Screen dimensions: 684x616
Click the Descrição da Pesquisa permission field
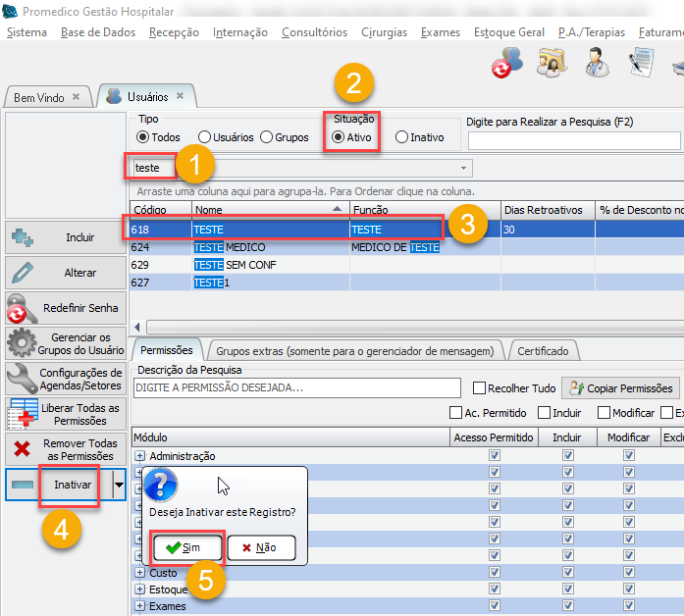(x=296, y=388)
